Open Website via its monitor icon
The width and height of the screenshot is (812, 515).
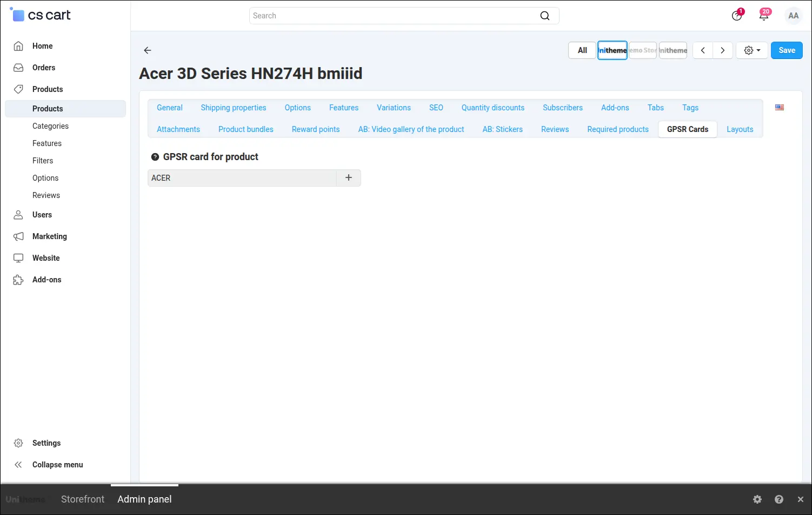tap(18, 258)
